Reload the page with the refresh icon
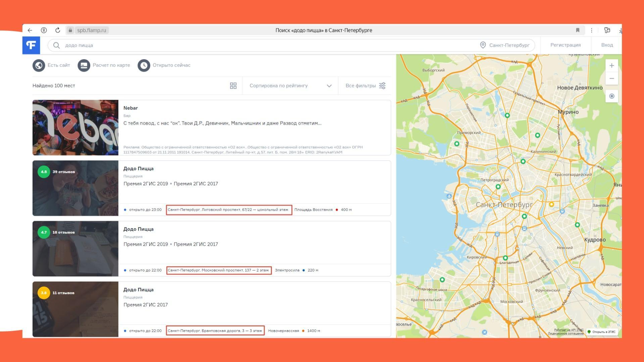Screen dimensions: 644x362 (x=58, y=30)
